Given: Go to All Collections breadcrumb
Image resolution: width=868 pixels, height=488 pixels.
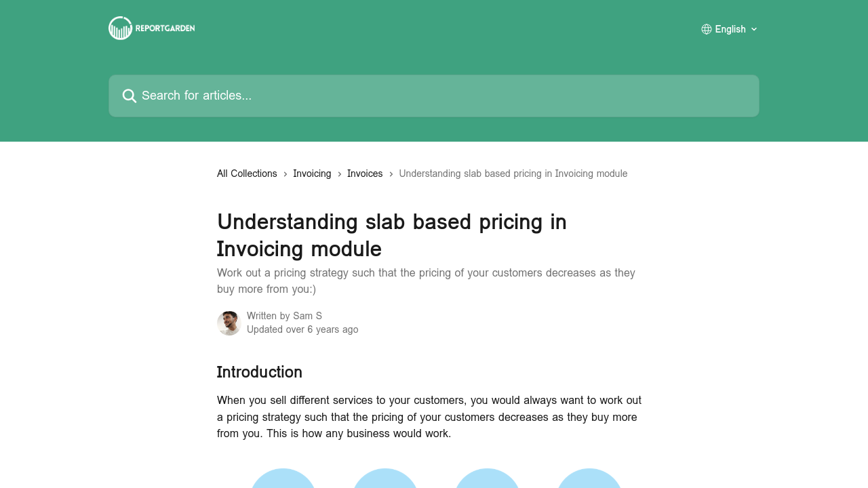Looking at the screenshot, I should (247, 174).
